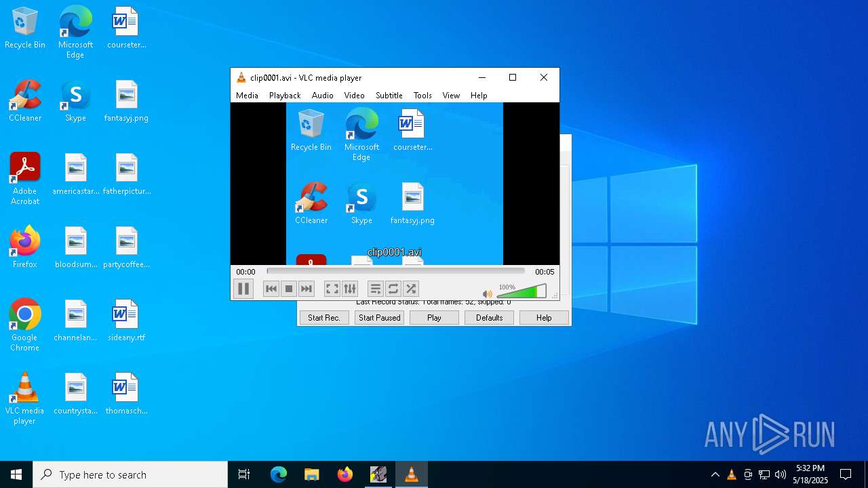This screenshot has width=868, height=488.
Task: Switch to the recorder app taskbar button
Action: point(378,474)
